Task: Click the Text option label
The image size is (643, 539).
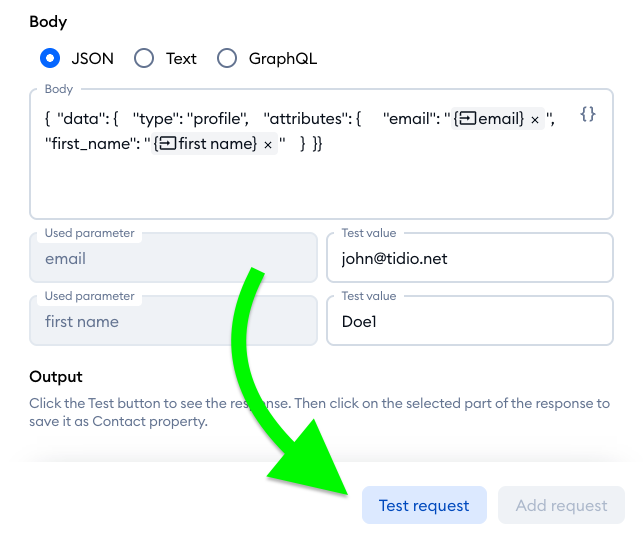Action: tap(181, 58)
